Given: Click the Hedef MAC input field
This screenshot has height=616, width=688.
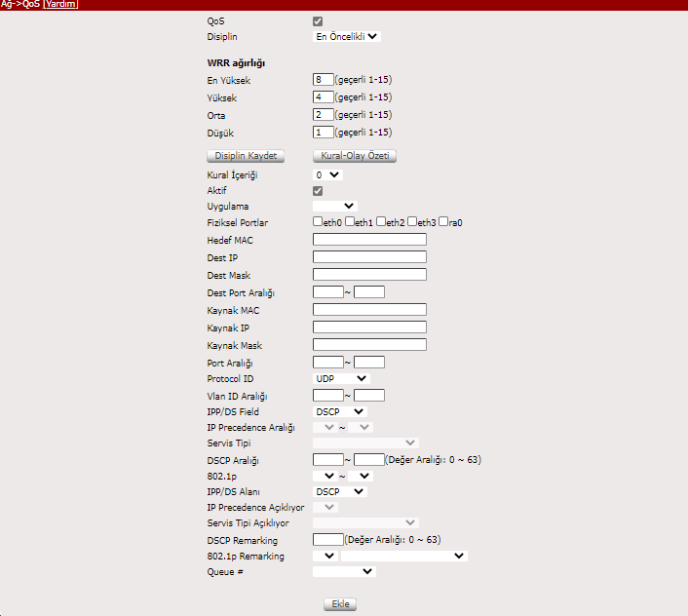Looking at the screenshot, I should 369,239.
